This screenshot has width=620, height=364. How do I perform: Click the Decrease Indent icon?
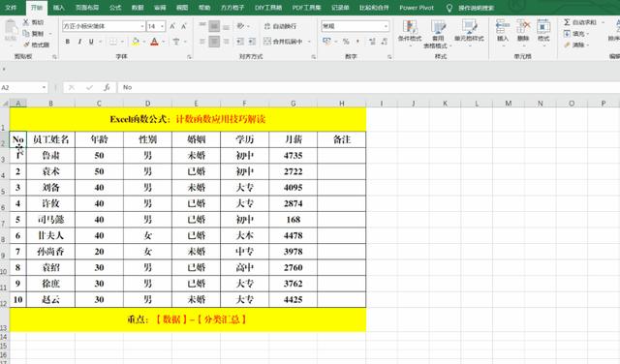pos(240,41)
